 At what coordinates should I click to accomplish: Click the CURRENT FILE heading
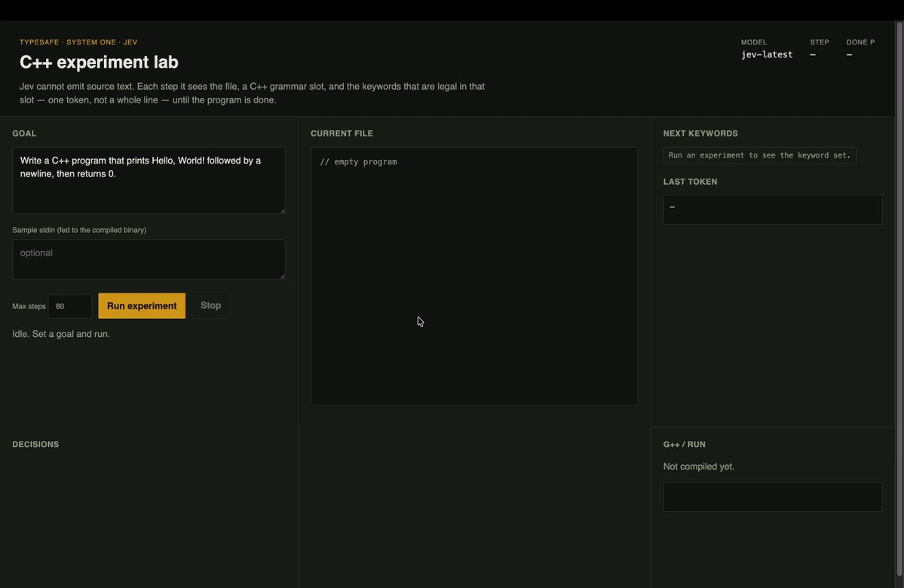pos(342,133)
